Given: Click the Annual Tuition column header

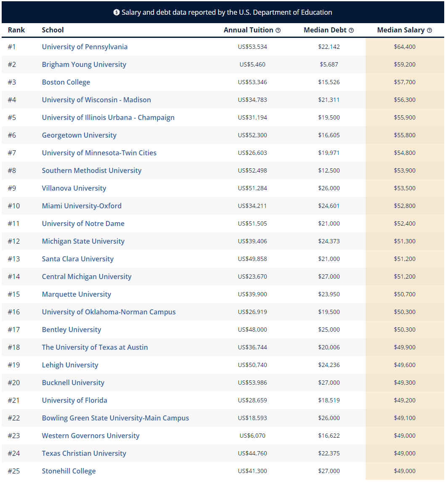Looking at the screenshot, I should pos(248,30).
